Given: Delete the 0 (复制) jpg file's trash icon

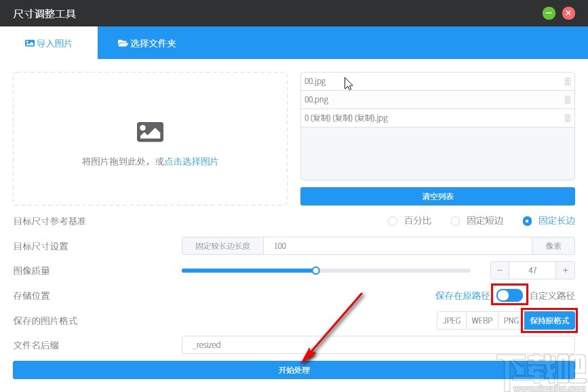Looking at the screenshot, I should [568, 117].
